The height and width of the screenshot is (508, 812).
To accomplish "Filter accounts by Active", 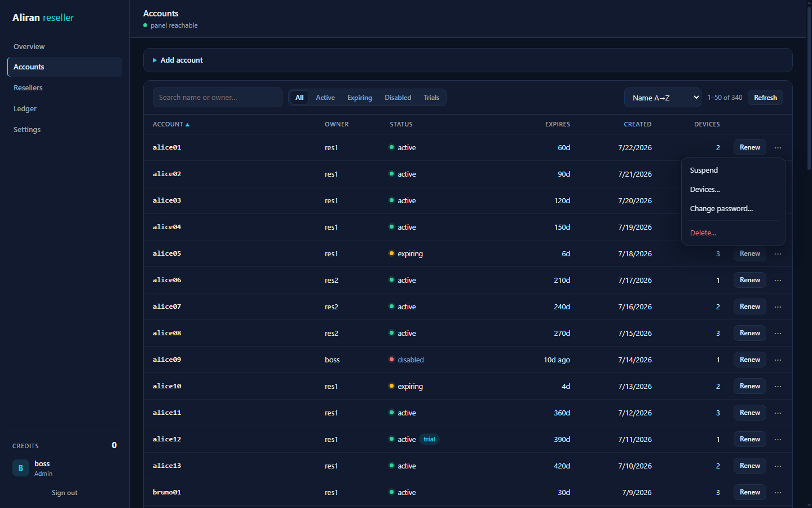I will (x=325, y=98).
